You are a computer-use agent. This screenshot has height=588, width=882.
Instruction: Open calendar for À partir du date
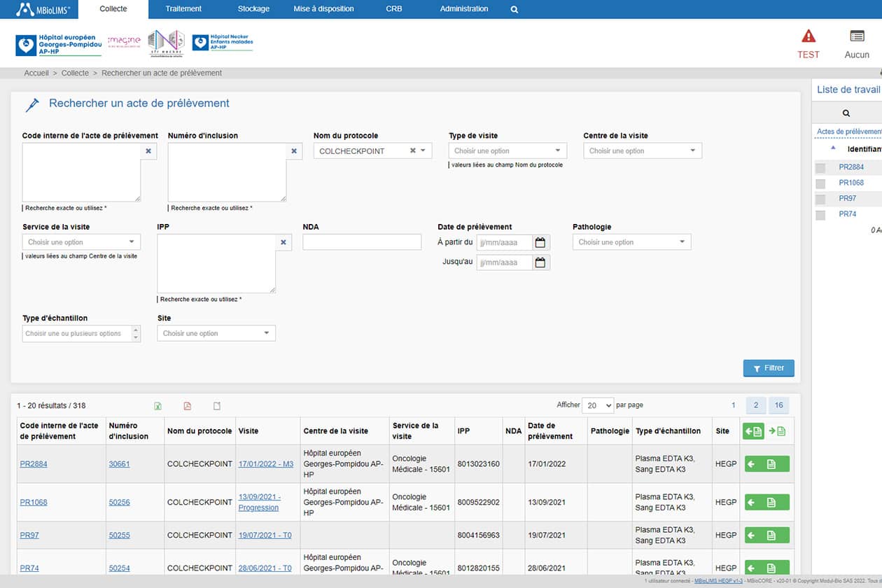540,242
